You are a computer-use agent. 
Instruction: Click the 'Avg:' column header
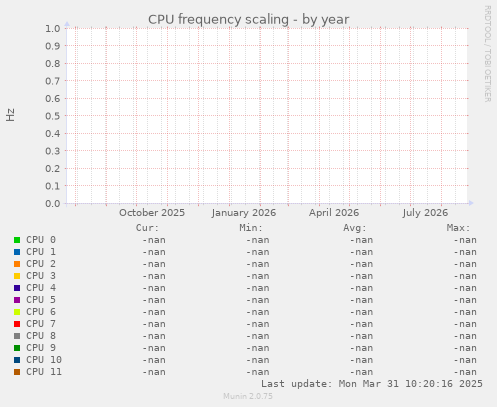(355, 228)
